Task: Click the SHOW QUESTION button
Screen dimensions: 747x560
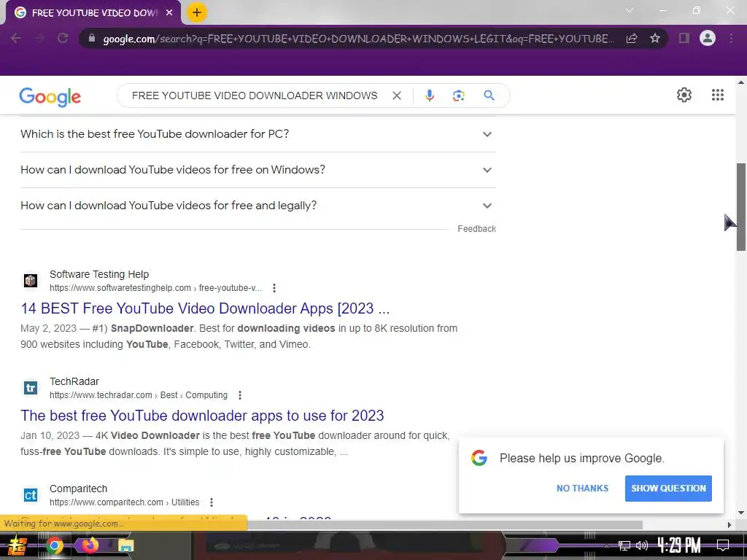Action: coord(668,489)
